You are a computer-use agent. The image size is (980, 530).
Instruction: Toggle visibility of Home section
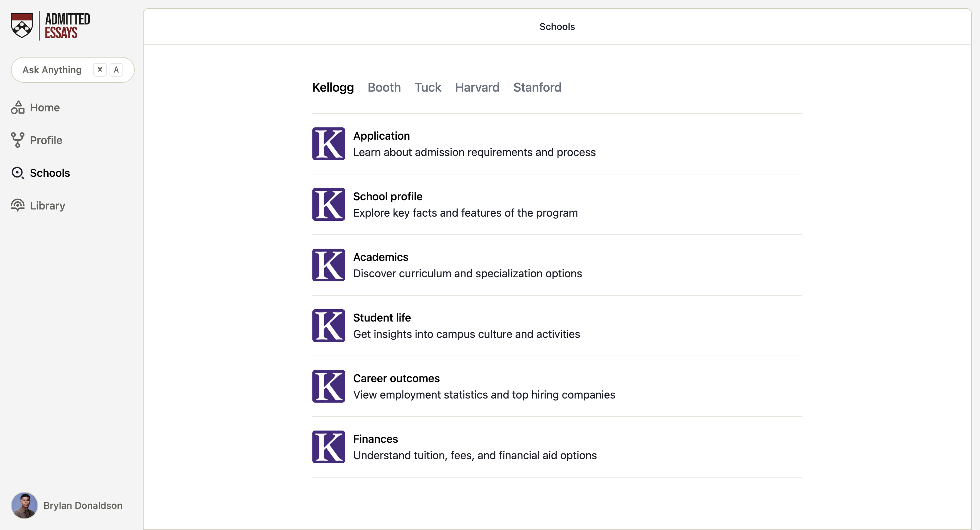tap(45, 107)
